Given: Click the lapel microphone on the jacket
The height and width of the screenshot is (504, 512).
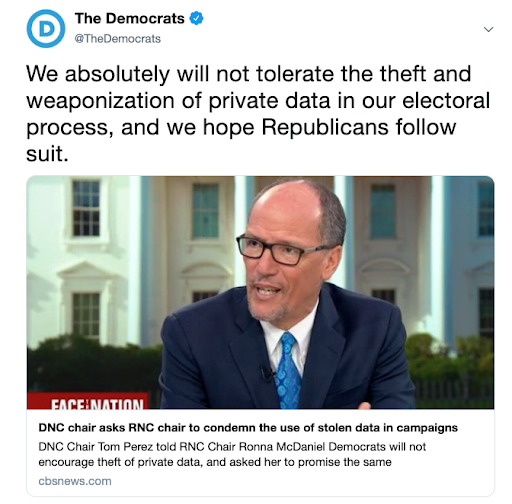Looking at the screenshot, I should click(x=266, y=373).
